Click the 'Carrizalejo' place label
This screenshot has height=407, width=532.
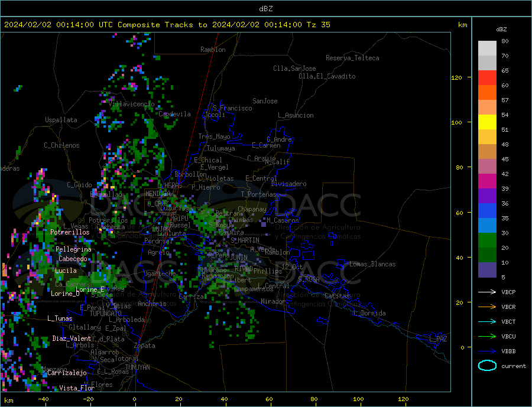pyautogui.click(x=67, y=373)
